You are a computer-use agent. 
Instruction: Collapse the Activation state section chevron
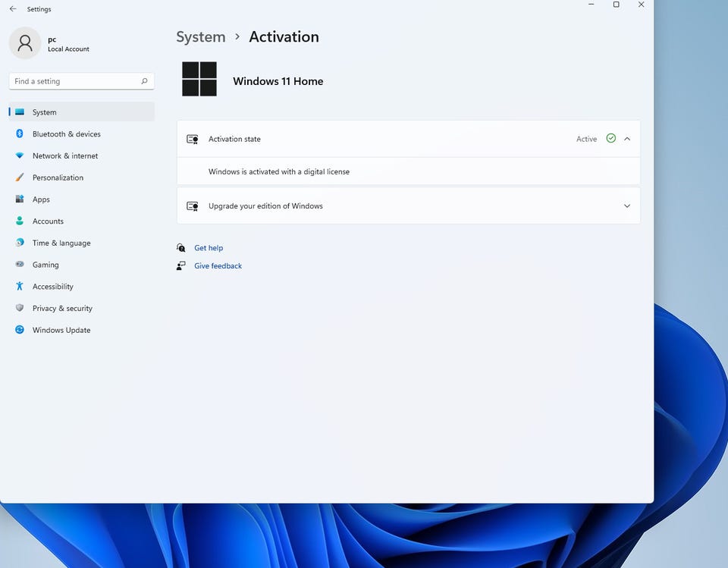627,139
